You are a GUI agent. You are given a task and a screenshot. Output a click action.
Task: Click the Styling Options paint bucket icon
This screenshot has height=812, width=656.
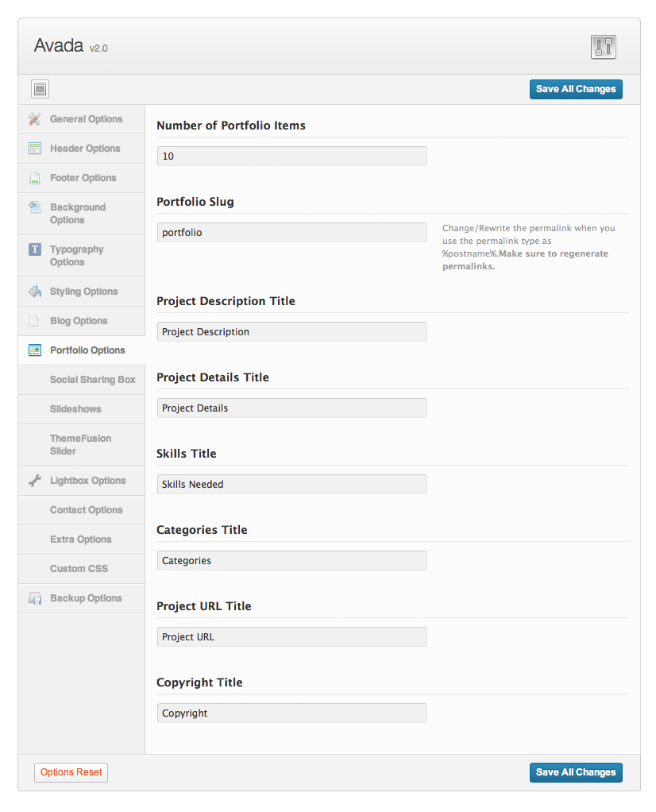tap(35, 292)
